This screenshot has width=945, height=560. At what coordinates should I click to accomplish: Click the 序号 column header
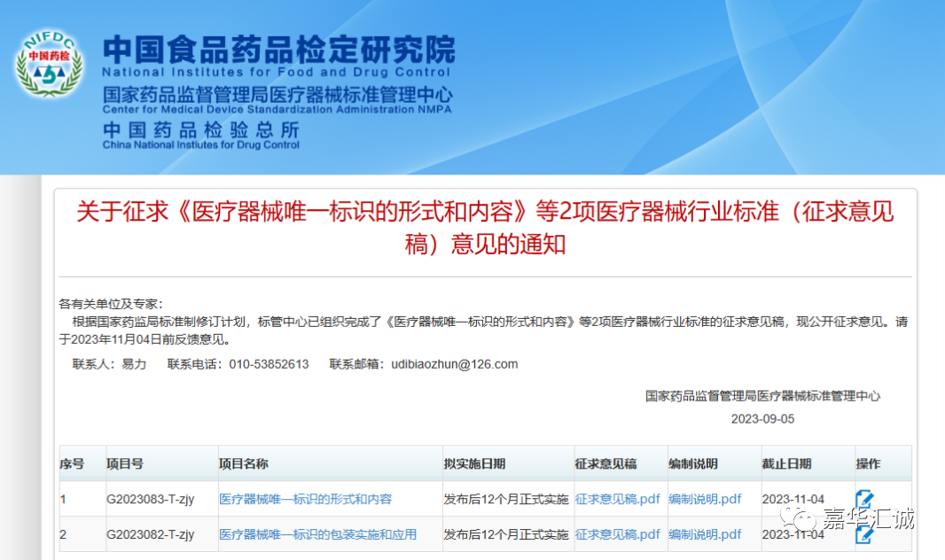[x=72, y=464]
